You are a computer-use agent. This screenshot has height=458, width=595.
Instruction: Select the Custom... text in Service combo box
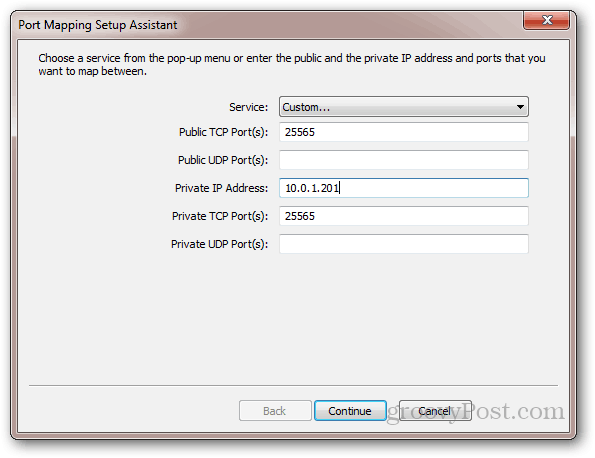click(x=306, y=107)
